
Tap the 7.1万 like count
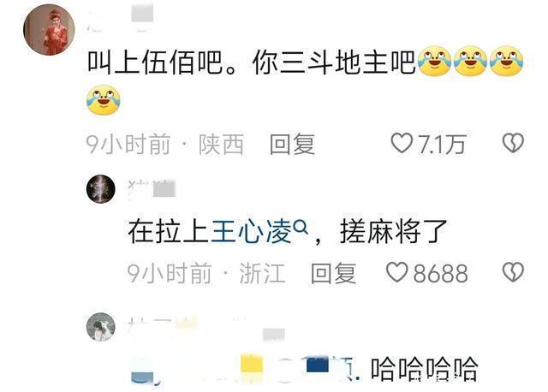442,144
